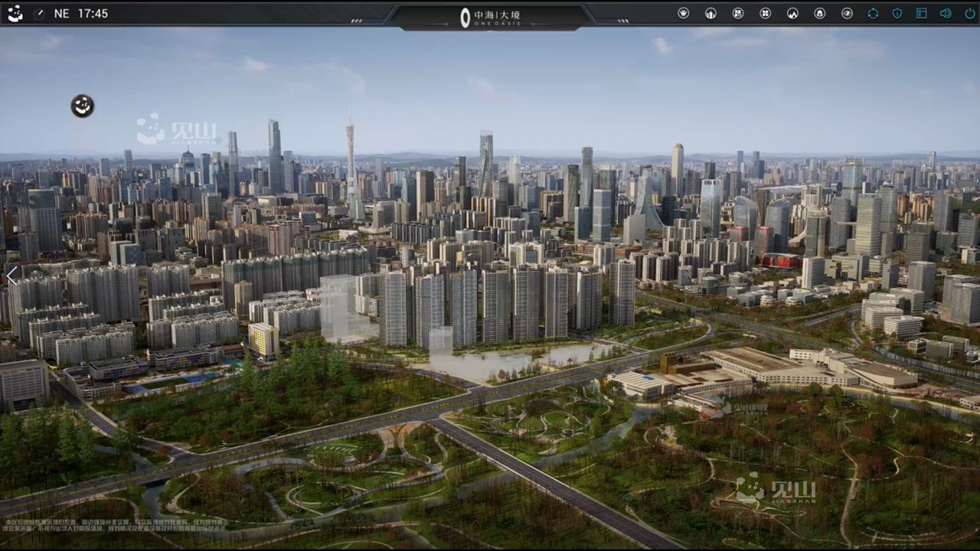Click the compass icon beside NE
Screen dimensions: 980x551
pos(38,14)
